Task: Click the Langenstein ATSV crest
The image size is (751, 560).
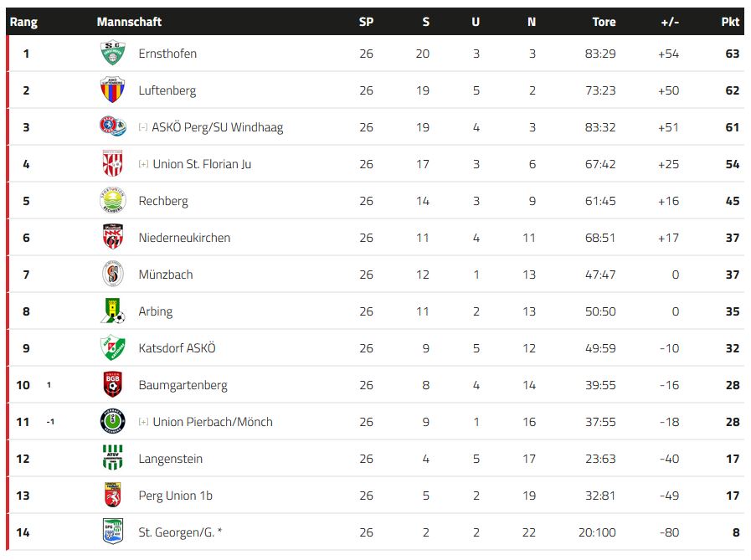Action: click(113, 458)
